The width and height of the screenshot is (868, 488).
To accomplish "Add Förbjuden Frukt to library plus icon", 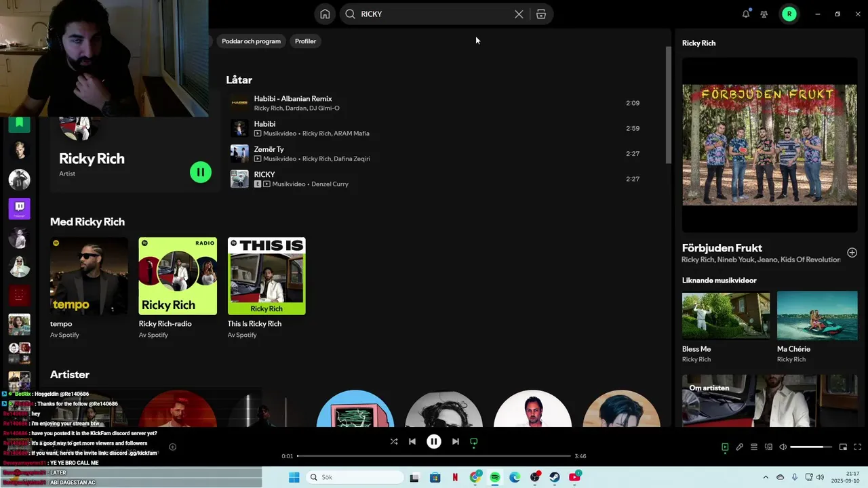I will click(x=852, y=253).
